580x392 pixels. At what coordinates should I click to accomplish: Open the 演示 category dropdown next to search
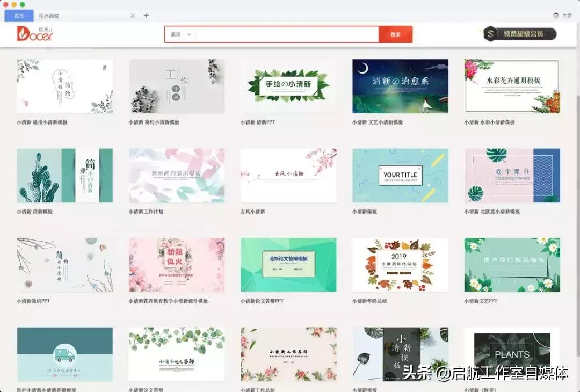coord(180,34)
